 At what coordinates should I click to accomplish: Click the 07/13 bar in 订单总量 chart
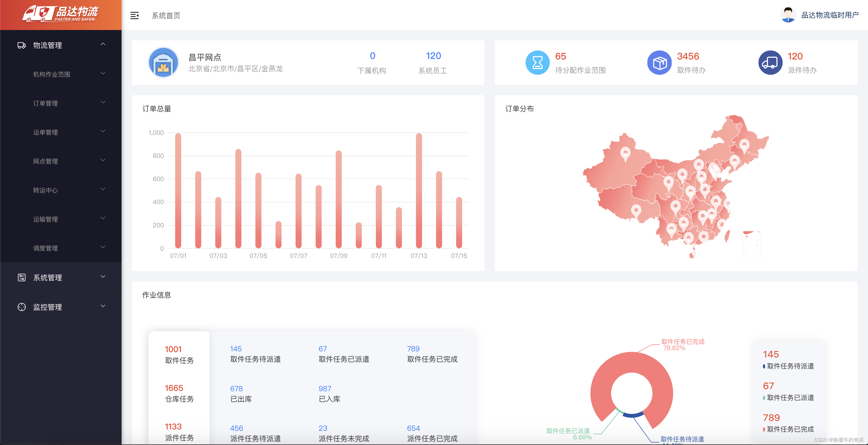click(x=419, y=191)
